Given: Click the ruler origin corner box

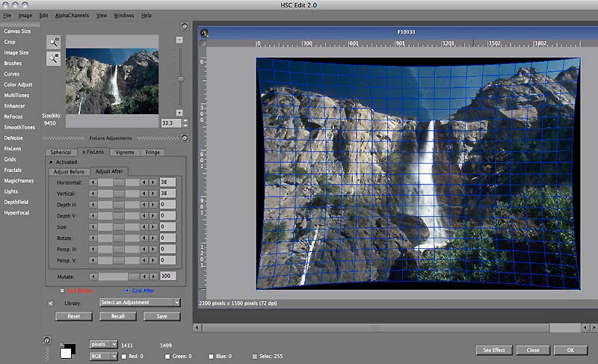Looking at the screenshot, I should coord(203,43).
